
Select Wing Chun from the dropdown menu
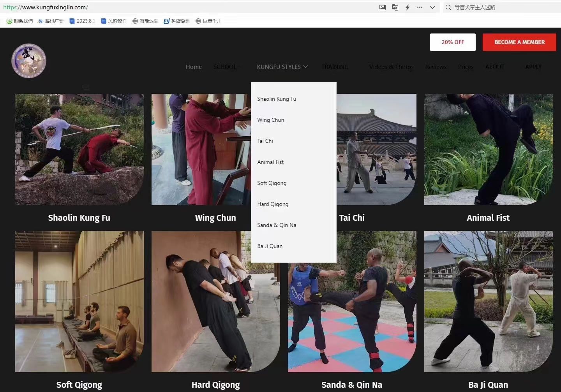tap(270, 120)
